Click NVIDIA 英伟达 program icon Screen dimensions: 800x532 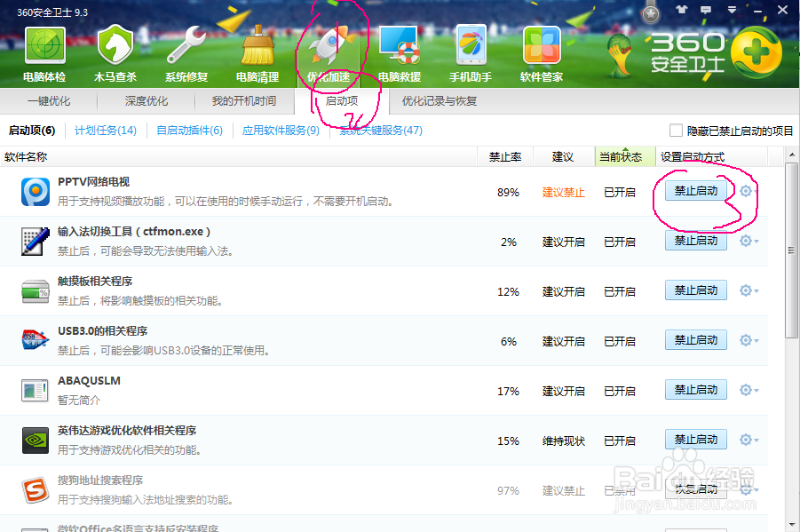36,441
